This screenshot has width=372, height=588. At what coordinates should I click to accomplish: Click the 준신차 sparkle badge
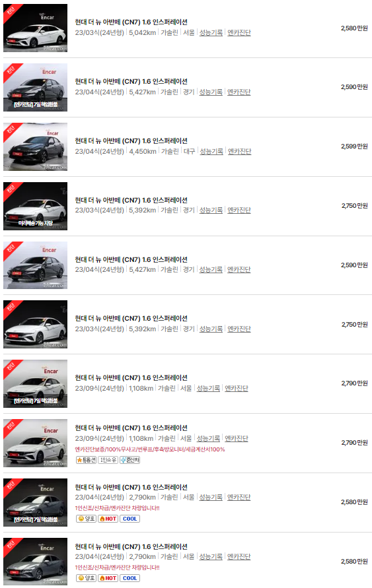[130, 460]
